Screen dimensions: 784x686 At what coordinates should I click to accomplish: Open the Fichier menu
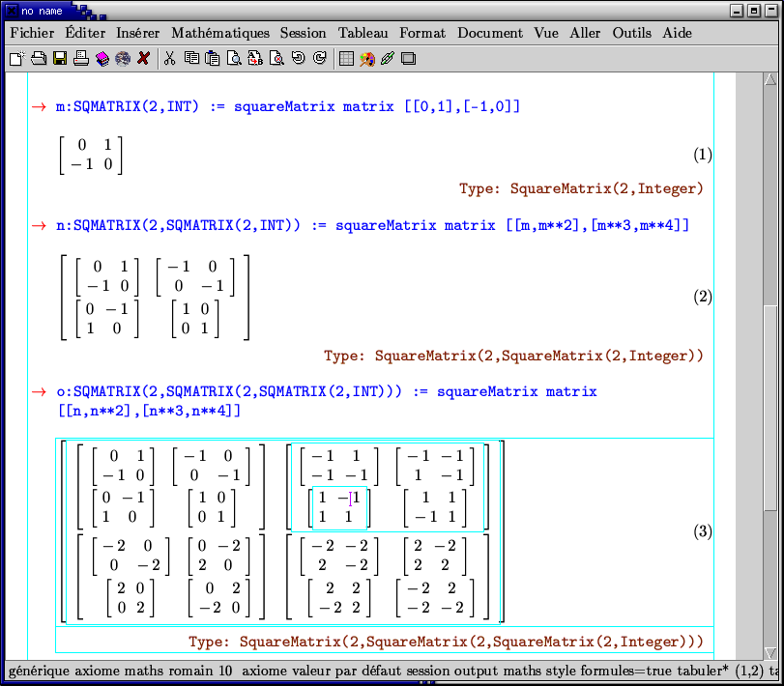pos(32,33)
